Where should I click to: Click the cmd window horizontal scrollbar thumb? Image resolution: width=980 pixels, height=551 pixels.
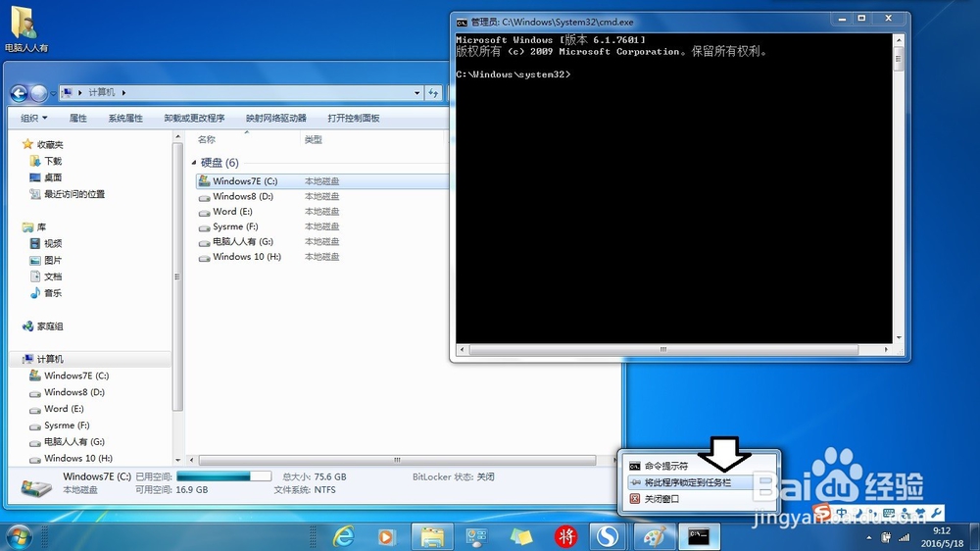pyautogui.click(x=663, y=350)
